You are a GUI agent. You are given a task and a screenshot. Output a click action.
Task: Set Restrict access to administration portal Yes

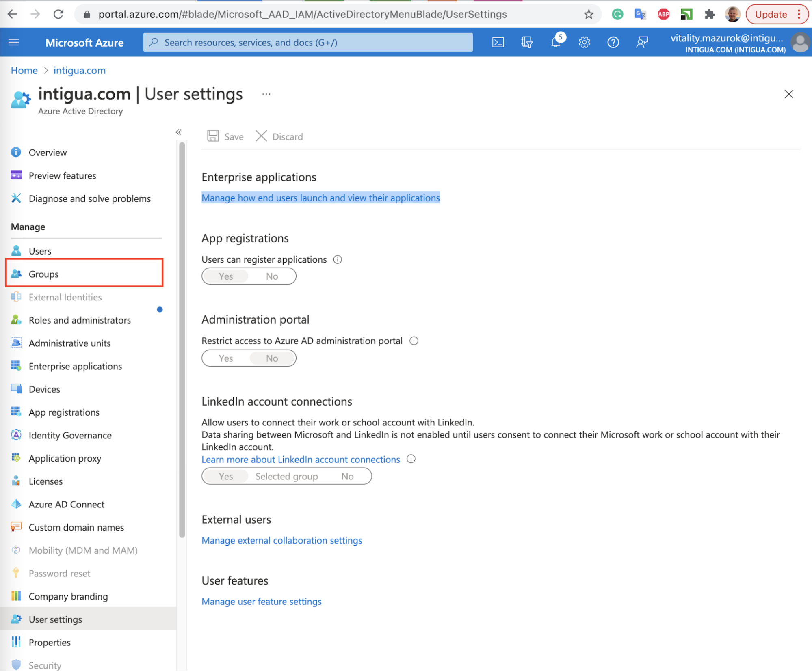[x=226, y=358]
